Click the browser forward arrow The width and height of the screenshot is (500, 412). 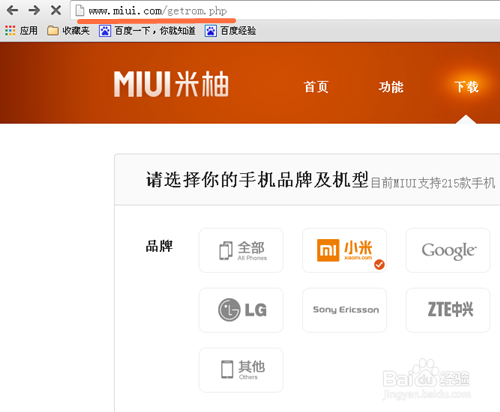(x=34, y=10)
